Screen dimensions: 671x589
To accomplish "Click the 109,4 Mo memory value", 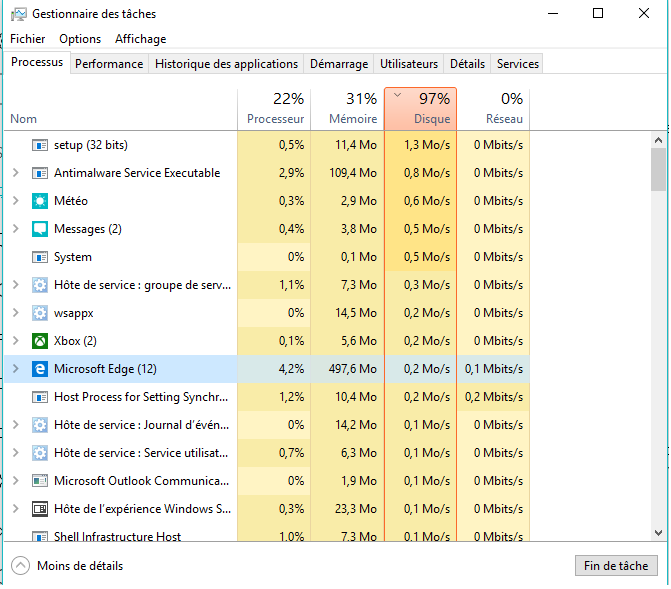I will pos(353,173).
